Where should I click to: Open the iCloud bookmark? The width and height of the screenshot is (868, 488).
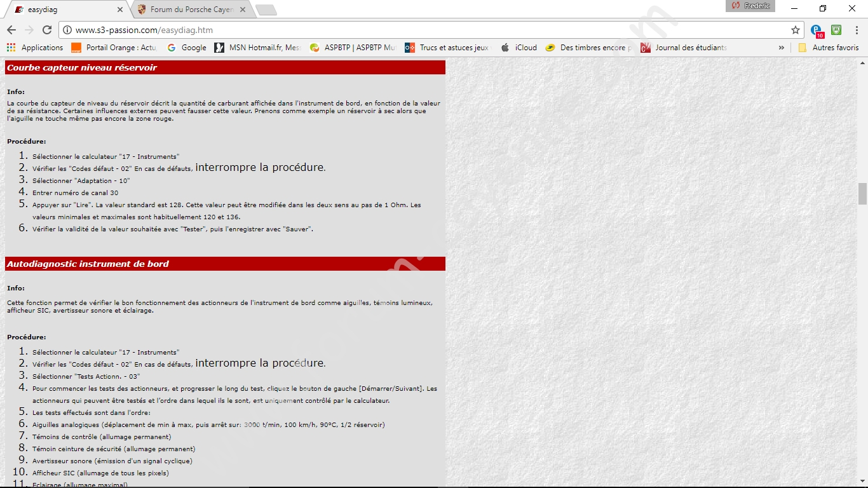point(519,48)
